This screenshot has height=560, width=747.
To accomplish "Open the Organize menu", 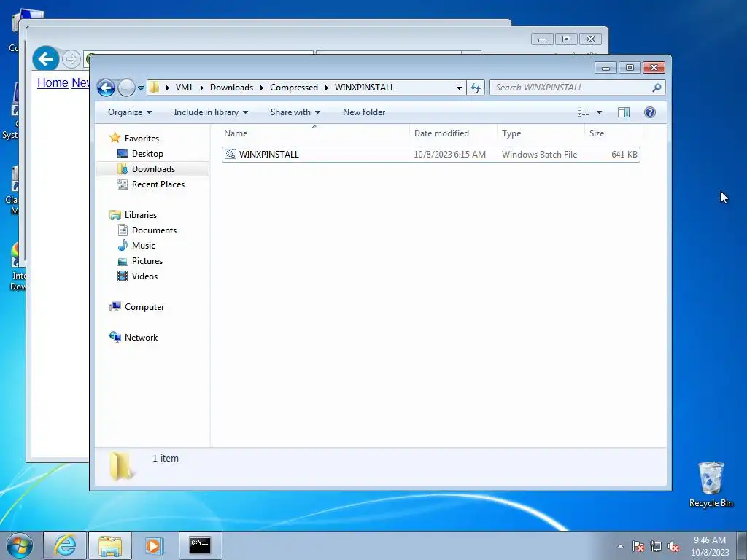I will (x=130, y=112).
